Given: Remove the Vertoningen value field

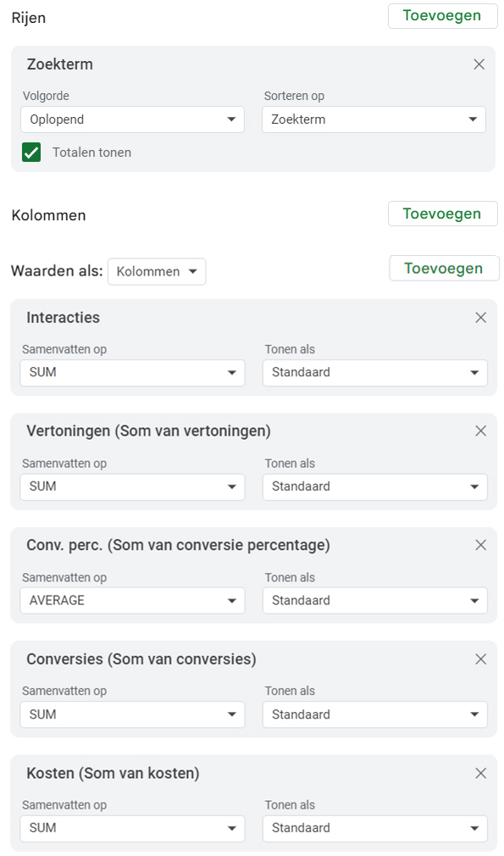Looking at the screenshot, I should (480, 431).
